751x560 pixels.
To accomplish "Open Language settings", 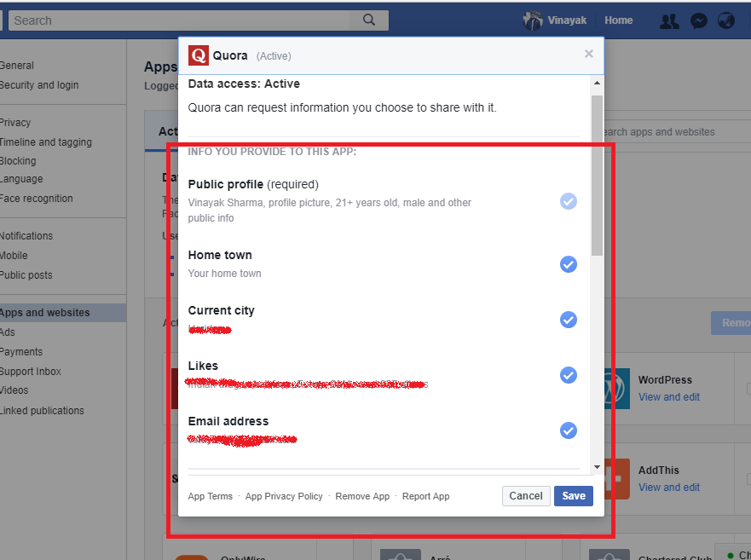I will (x=21, y=179).
